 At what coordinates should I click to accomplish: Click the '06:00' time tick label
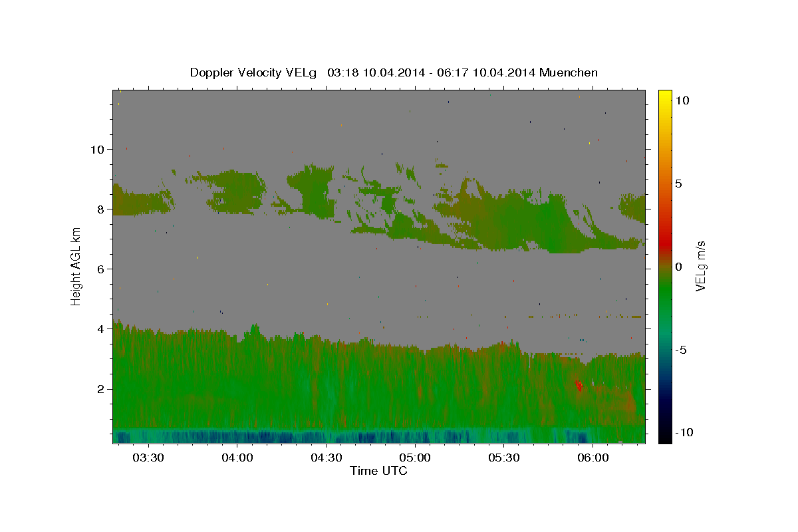(593, 458)
